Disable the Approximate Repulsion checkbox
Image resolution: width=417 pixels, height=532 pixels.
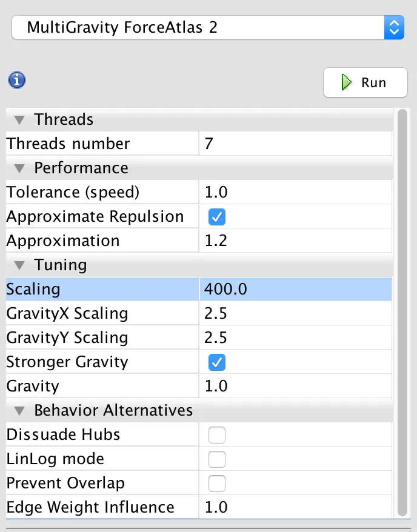[x=216, y=217]
